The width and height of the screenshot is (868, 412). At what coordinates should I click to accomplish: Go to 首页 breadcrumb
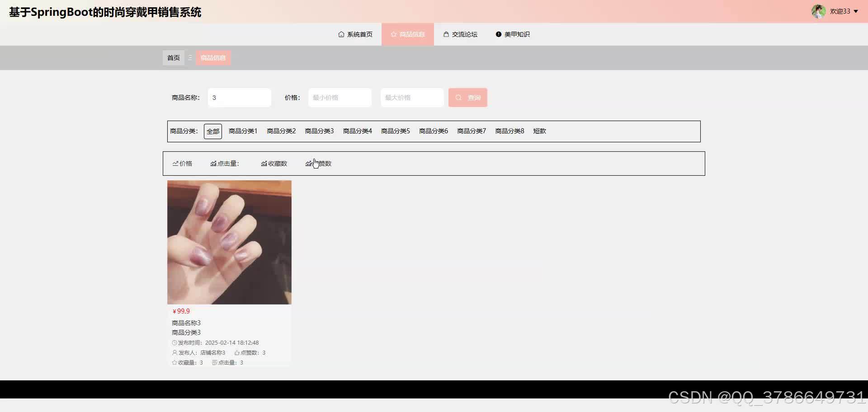(174, 58)
